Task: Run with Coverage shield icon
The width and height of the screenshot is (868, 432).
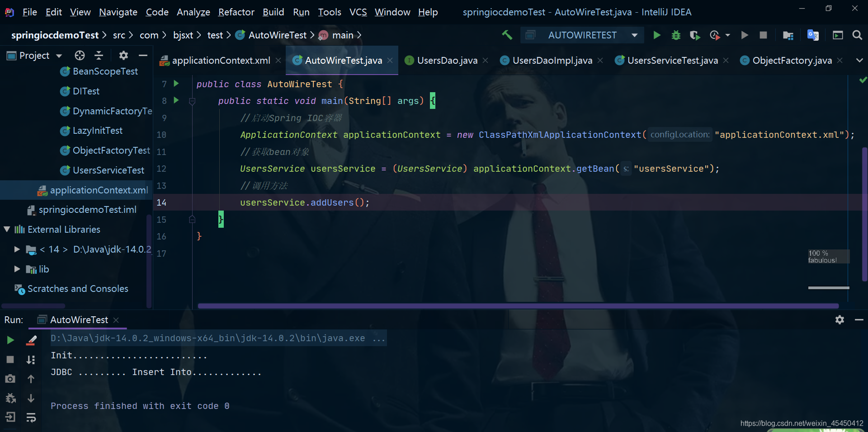Action: click(695, 35)
